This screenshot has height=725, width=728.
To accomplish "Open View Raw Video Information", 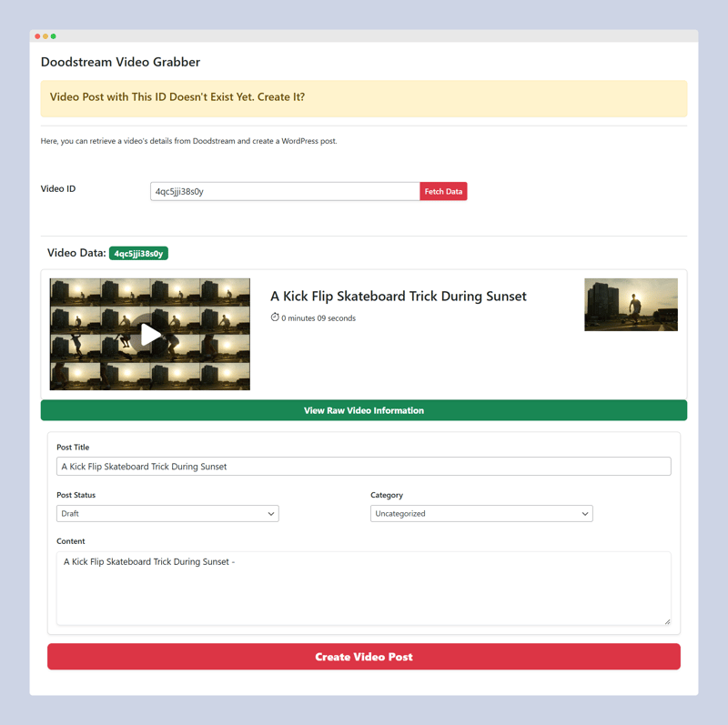I will [x=363, y=410].
